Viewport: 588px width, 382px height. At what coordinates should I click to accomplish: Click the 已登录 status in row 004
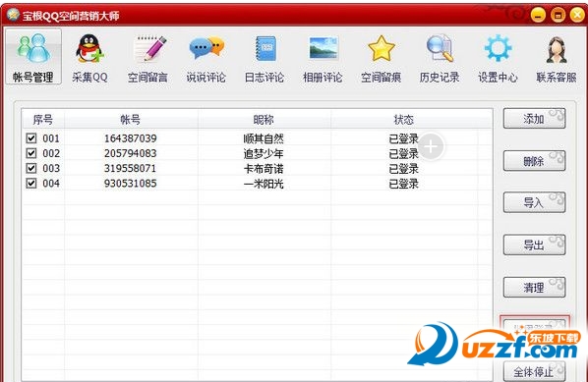[404, 184]
